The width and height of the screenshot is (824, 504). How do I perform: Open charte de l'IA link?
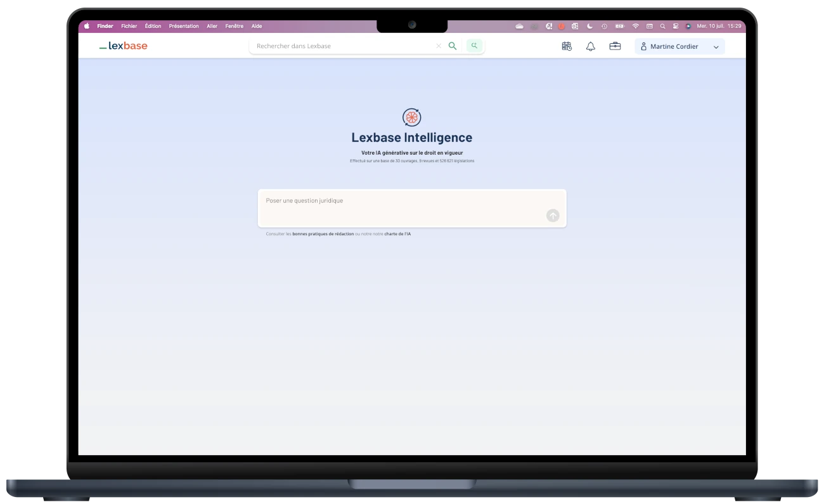pos(397,234)
